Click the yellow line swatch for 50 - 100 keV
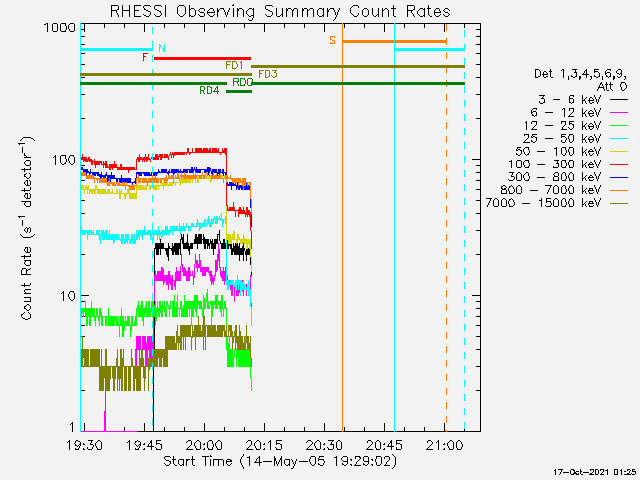Screen dimensions: 640x480 coord(619,151)
